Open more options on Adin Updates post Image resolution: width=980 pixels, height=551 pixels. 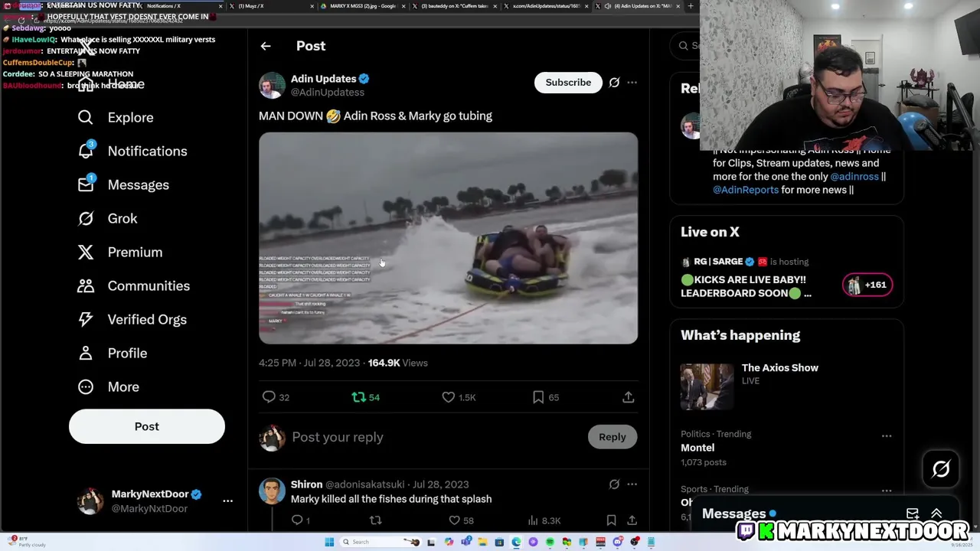coord(632,82)
